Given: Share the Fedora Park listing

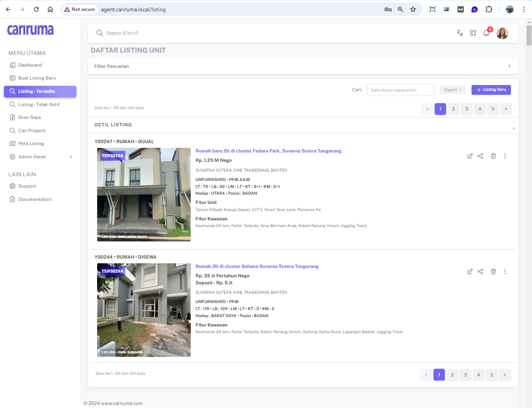Looking at the screenshot, I should [x=481, y=156].
